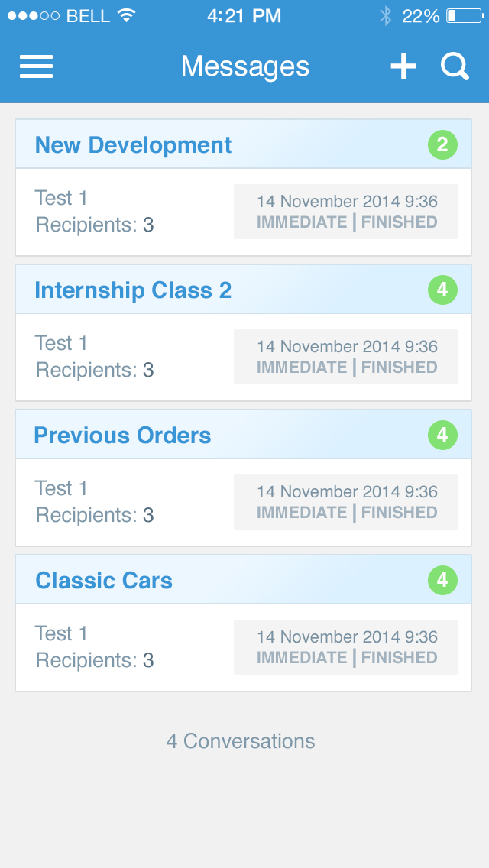Image resolution: width=489 pixels, height=868 pixels.
Task: Tap New Development date status box
Action: 346,212
